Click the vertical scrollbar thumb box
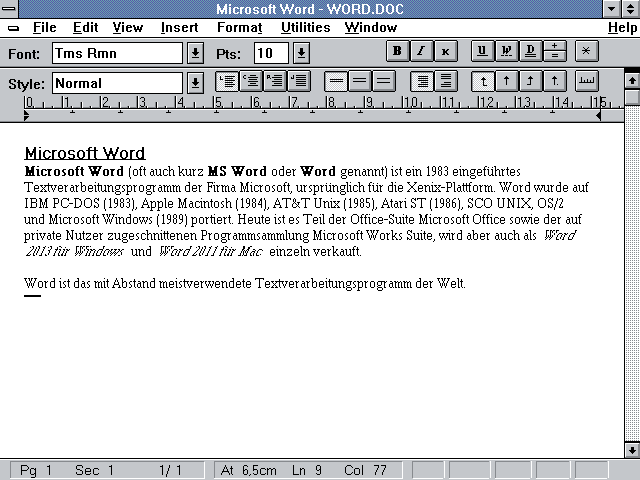 click(x=632, y=97)
